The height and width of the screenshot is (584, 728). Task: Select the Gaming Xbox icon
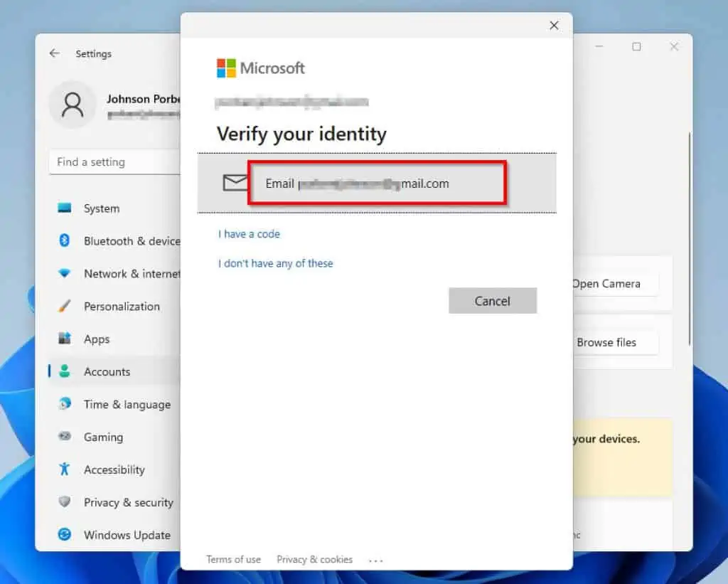(x=65, y=437)
